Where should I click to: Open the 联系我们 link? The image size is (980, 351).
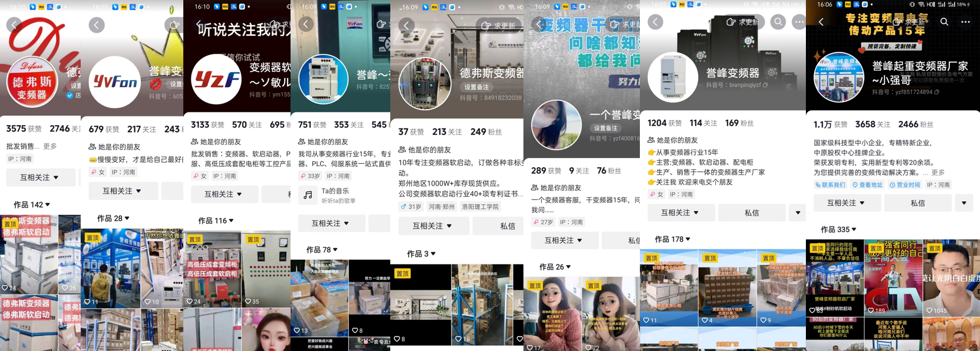click(x=831, y=185)
